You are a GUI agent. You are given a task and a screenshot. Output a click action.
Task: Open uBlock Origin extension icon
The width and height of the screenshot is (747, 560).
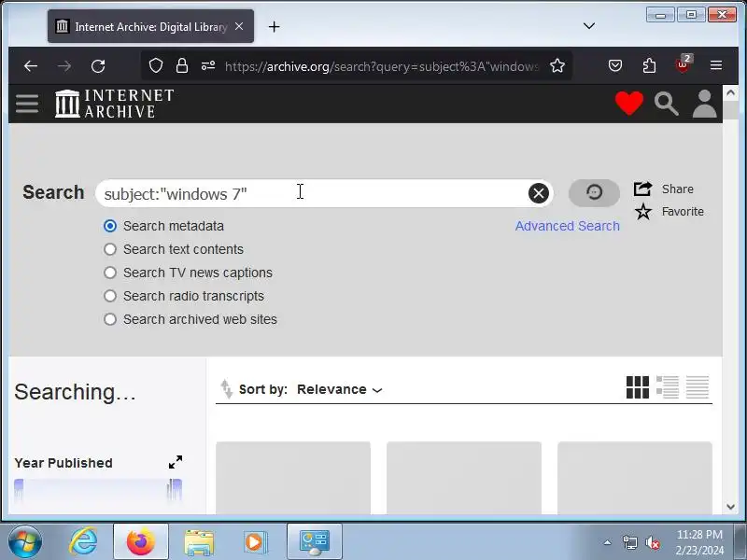[683, 64]
